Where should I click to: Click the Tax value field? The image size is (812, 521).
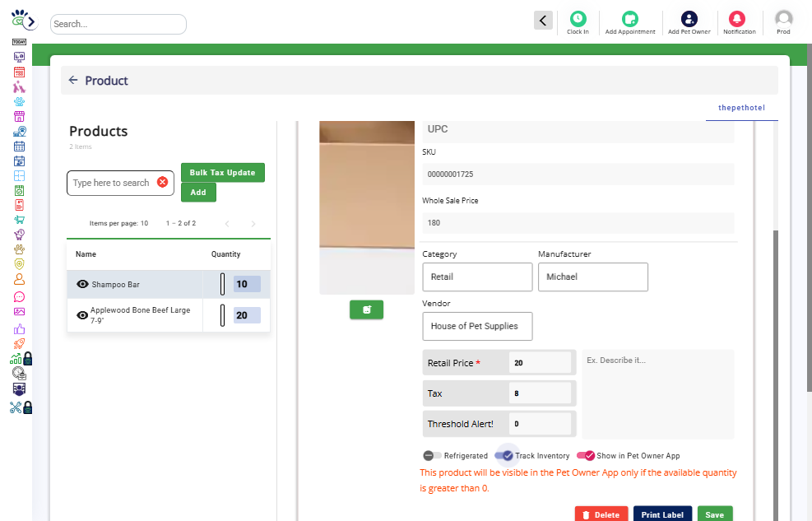pos(541,393)
